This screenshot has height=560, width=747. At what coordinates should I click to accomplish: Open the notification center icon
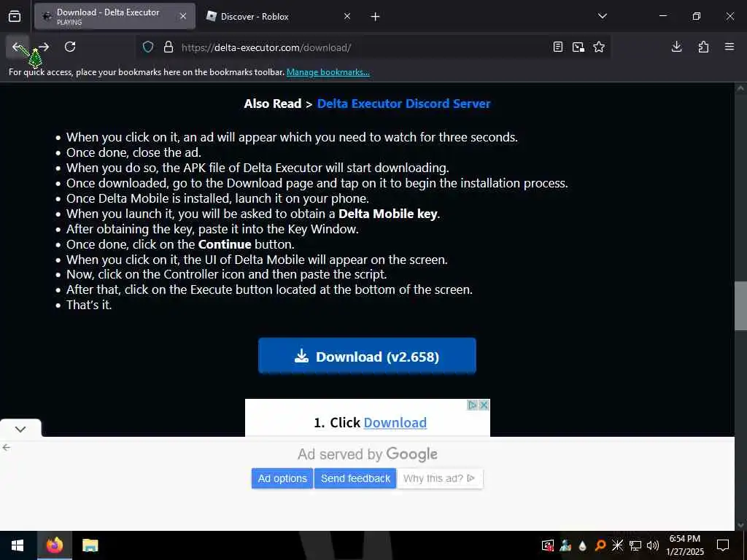[723, 545]
